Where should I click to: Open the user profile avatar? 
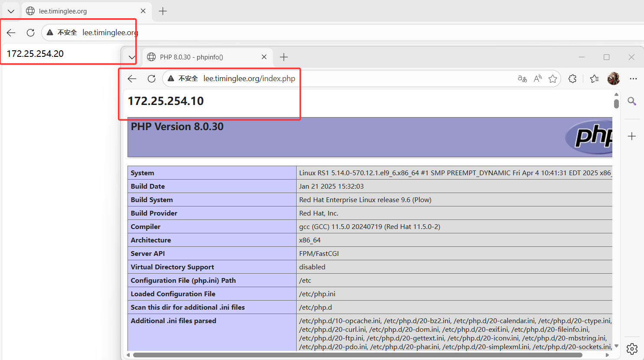point(614,79)
